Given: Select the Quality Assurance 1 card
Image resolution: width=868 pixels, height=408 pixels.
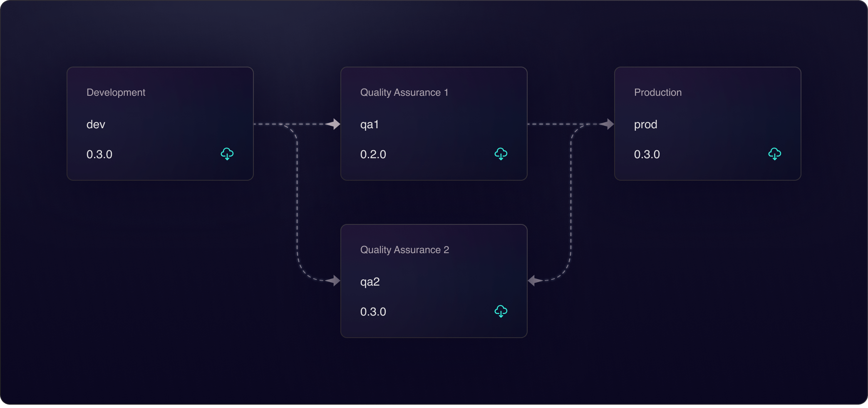Looking at the screenshot, I should pos(434,123).
